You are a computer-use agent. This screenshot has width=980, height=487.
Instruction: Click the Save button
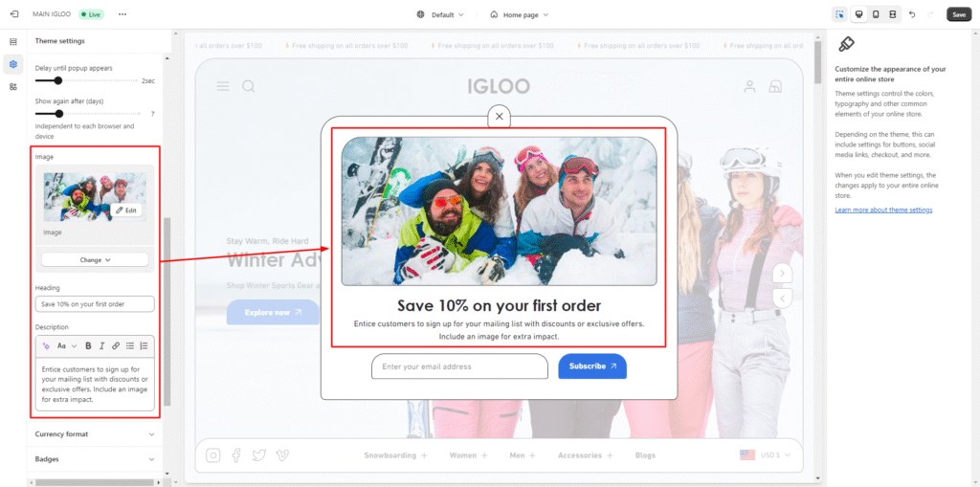pos(958,14)
